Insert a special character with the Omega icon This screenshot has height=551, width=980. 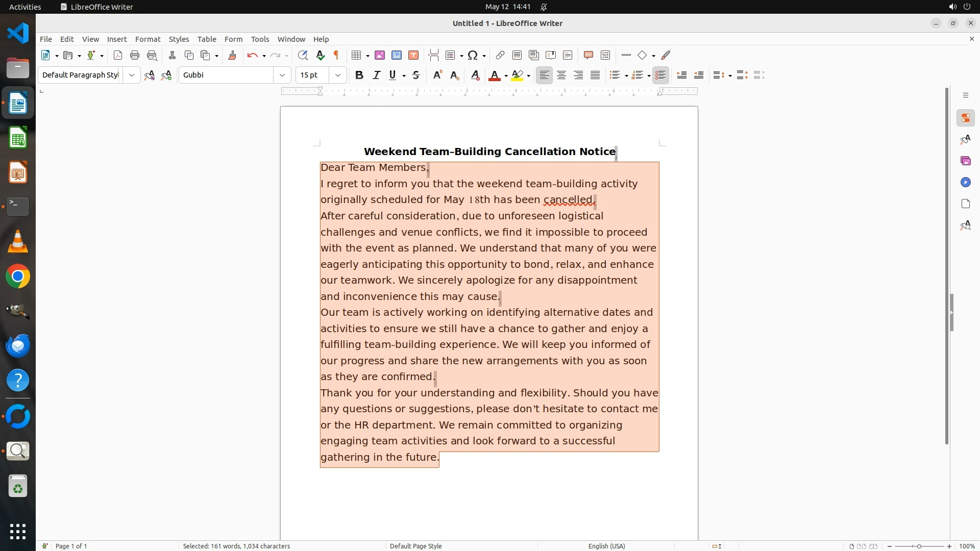473,55
